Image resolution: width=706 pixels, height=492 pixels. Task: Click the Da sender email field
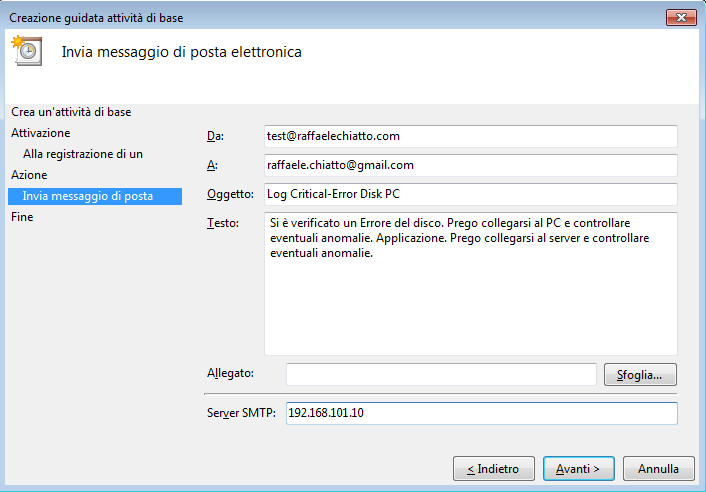point(471,136)
